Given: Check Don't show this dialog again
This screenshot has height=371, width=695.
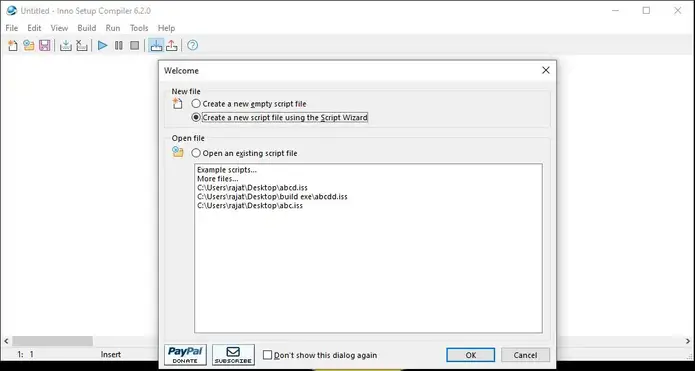Looking at the screenshot, I should [320, 355].
